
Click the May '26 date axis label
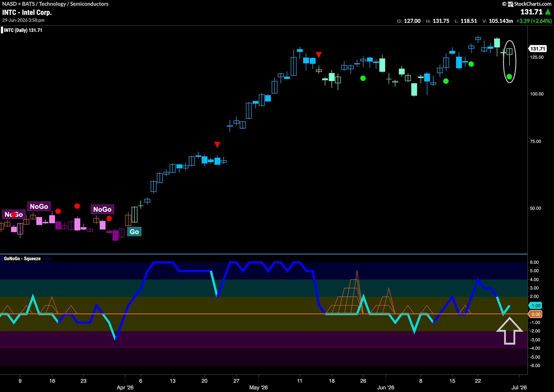[258, 387]
